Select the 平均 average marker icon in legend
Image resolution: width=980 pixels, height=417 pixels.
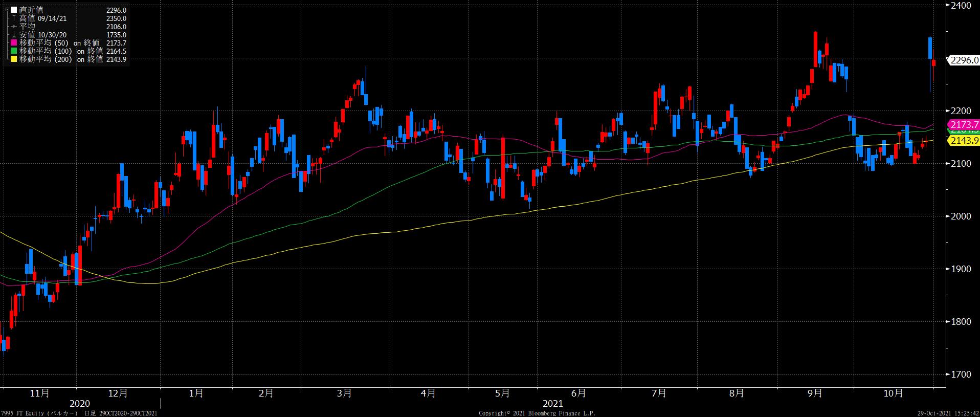tap(14, 27)
